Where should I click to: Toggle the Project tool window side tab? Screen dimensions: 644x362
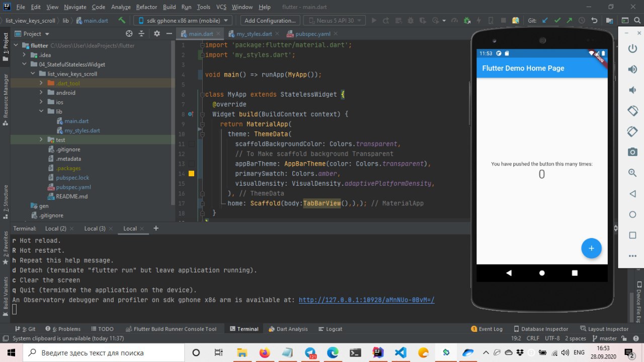click(x=6, y=46)
